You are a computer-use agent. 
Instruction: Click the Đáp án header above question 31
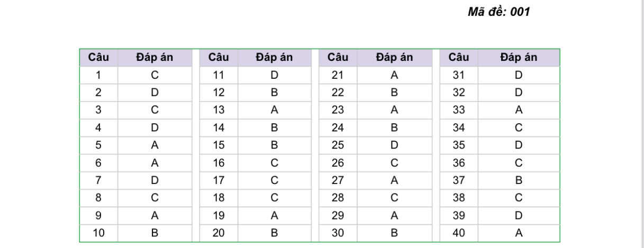[519, 58]
